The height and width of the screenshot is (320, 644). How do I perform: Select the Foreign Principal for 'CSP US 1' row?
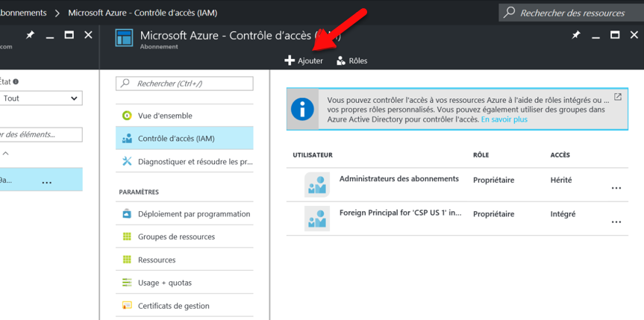457,219
